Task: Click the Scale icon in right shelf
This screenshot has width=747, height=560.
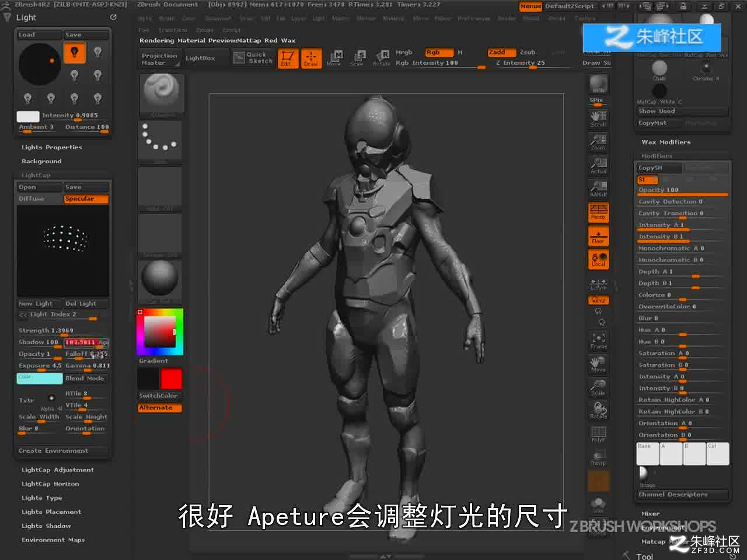Action: coord(598,387)
